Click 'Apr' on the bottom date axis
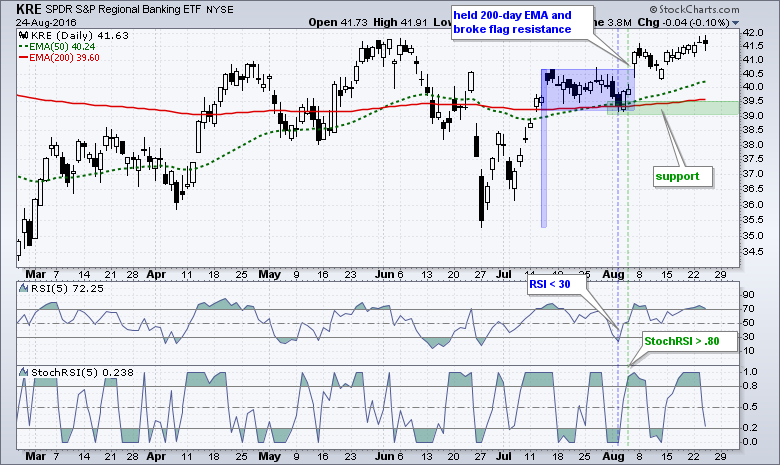 pyautogui.click(x=156, y=457)
